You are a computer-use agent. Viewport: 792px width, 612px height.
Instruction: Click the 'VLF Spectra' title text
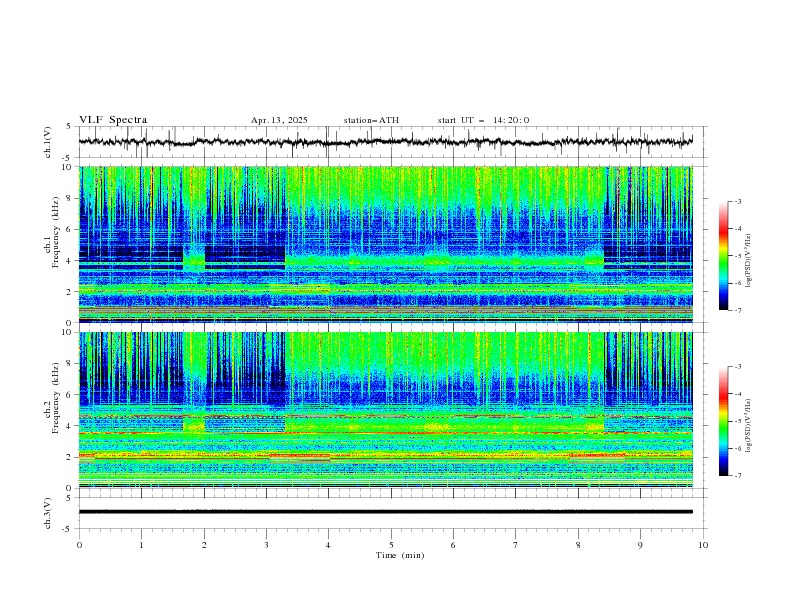(x=113, y=120)
